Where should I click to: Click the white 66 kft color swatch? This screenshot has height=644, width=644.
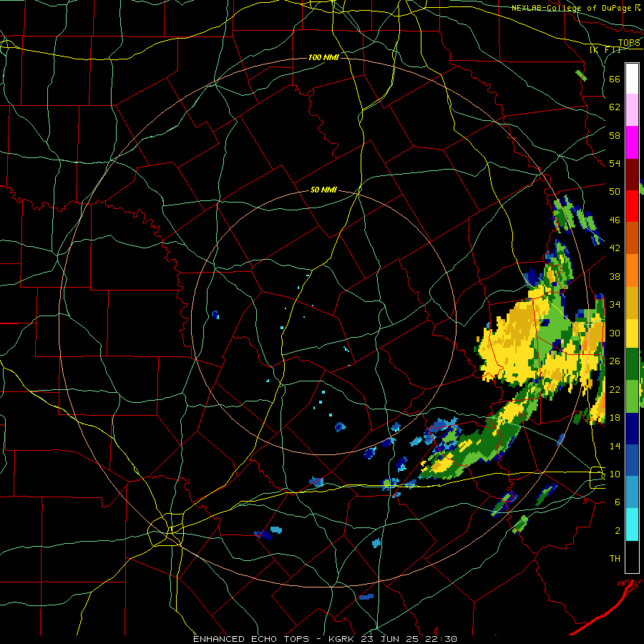point(632,79)
